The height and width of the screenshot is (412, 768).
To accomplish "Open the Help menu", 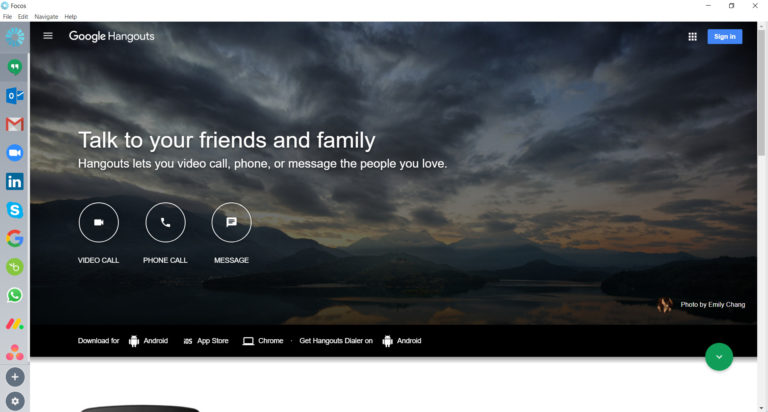I will pyautogui.click(x=71, y=17).
